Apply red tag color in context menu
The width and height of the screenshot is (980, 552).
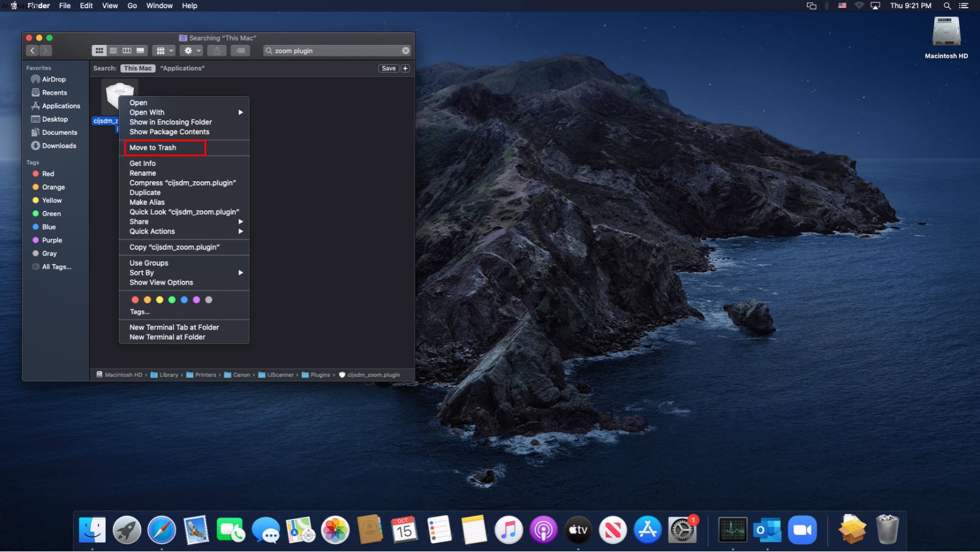tap(135, 300)
